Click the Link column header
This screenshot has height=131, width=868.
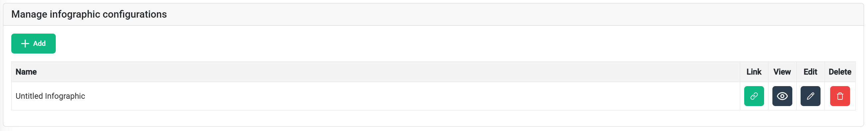(754, 72)
